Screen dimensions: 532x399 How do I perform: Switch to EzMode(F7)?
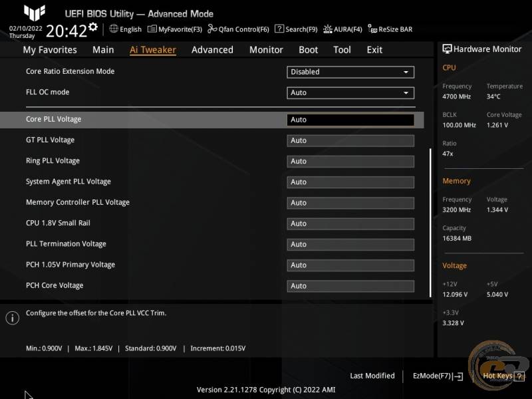click(438, 376)
